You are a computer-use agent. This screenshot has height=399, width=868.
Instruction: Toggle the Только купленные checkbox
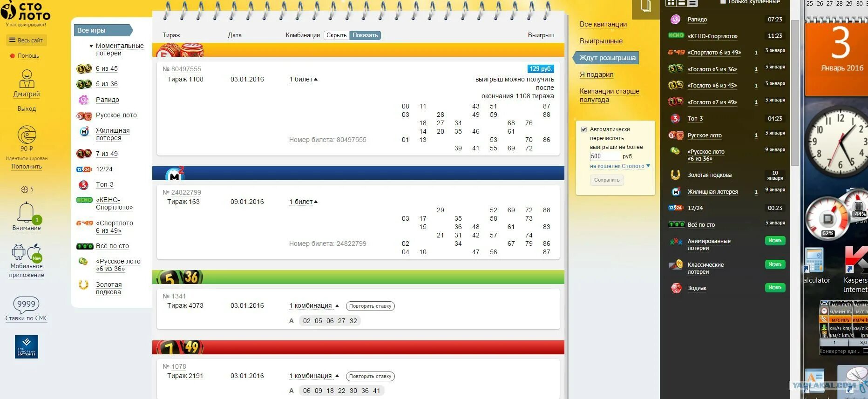(x=723, y=2)
